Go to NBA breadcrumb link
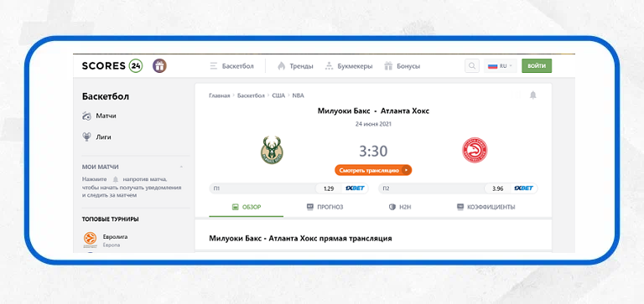This screenshot has width=644, height=304. 299,95
